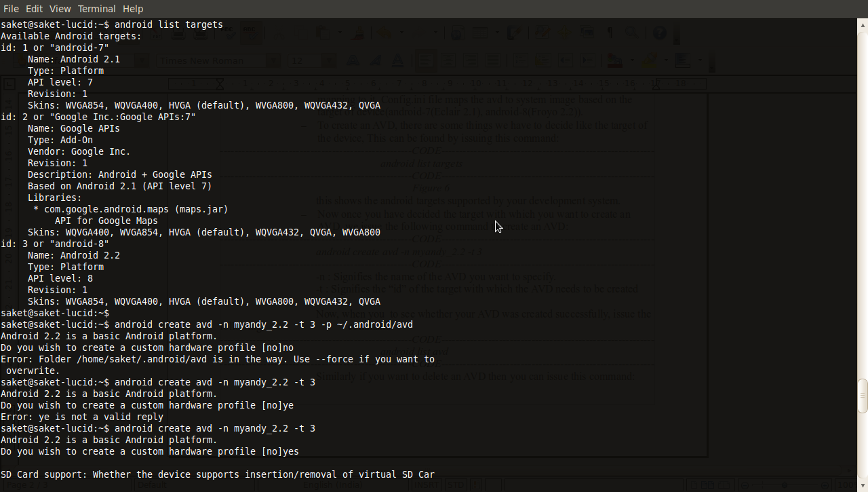Toggle the Nonprinting Characters pilcrow
The image size is (868, 492).
pyautogui.click(x=609, y=33)
